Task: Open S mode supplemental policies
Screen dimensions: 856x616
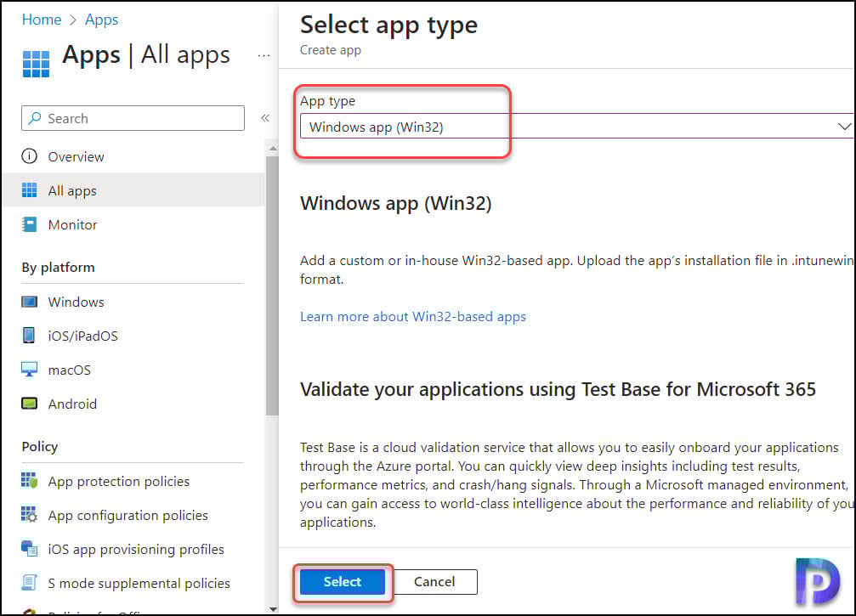Action: [133, 582]
